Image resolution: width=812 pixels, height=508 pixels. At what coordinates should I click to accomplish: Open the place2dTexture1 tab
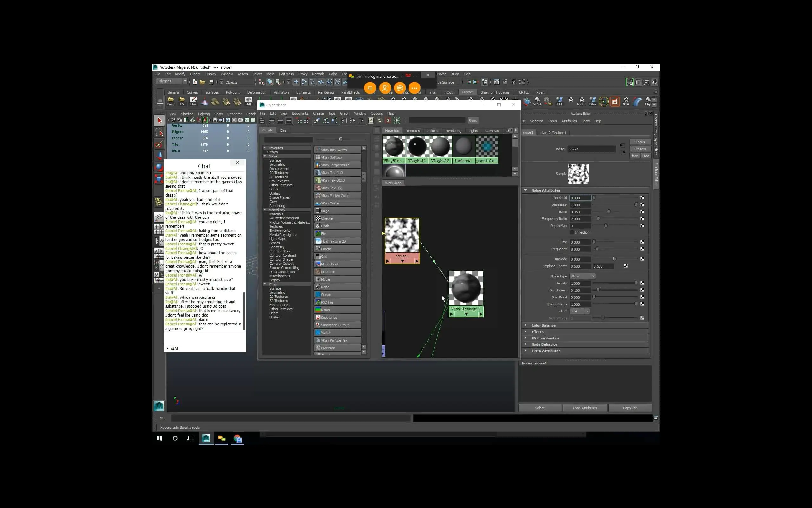[x=553, y=133]
